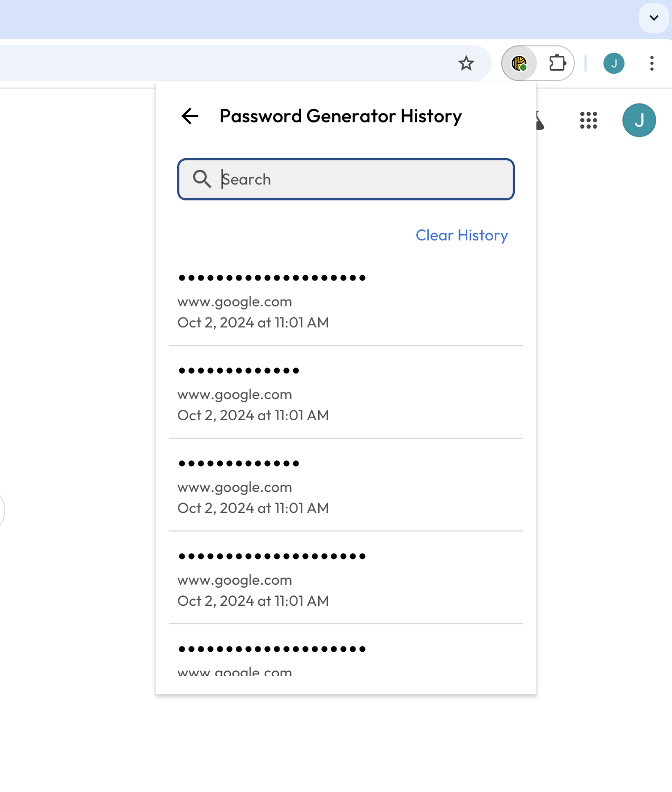Screen dimensions: 672x792
Task: Bookmark this page with the star icon
Action: coord(466,64)
